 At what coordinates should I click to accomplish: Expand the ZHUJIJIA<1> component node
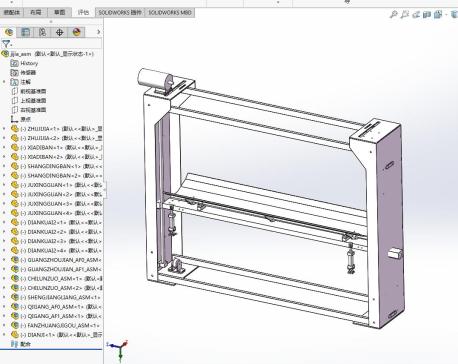click(4, 128)
